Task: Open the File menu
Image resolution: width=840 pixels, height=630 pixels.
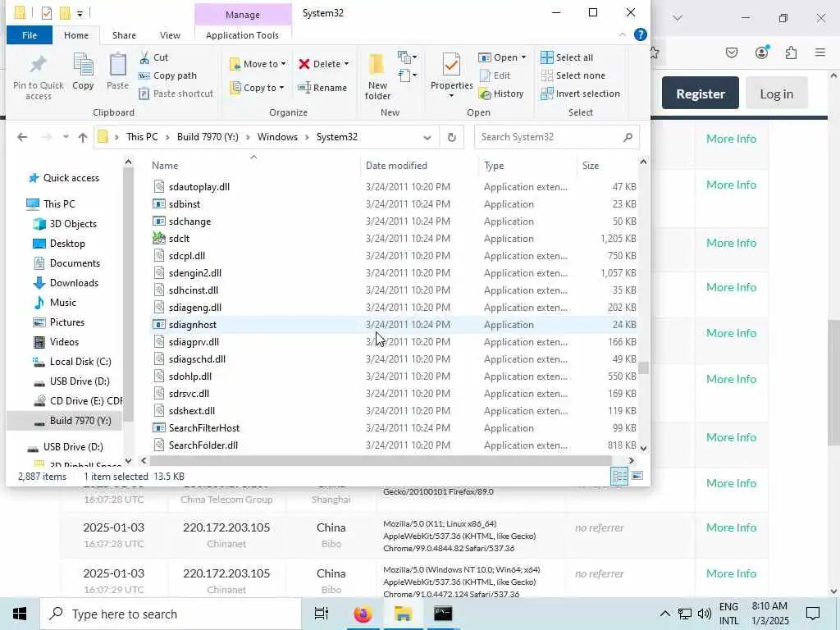Action: coord(30,35)
